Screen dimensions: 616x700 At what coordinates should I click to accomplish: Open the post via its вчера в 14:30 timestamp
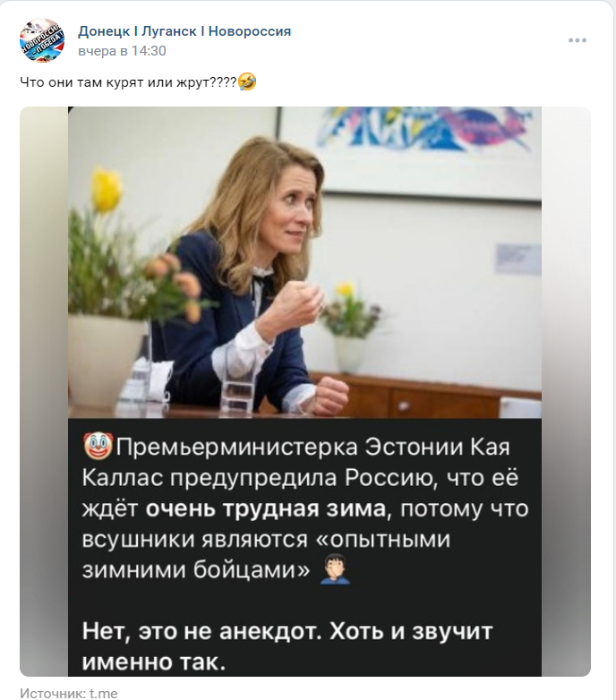point(122,51)
